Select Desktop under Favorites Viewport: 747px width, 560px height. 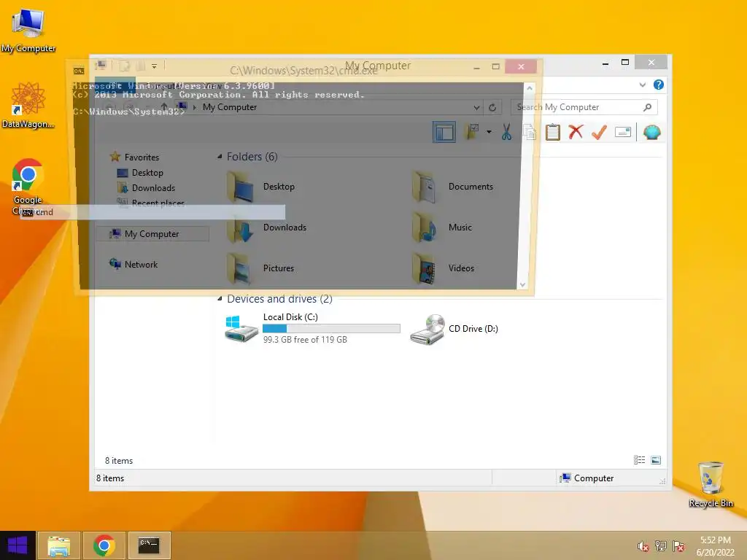point(140,172)
